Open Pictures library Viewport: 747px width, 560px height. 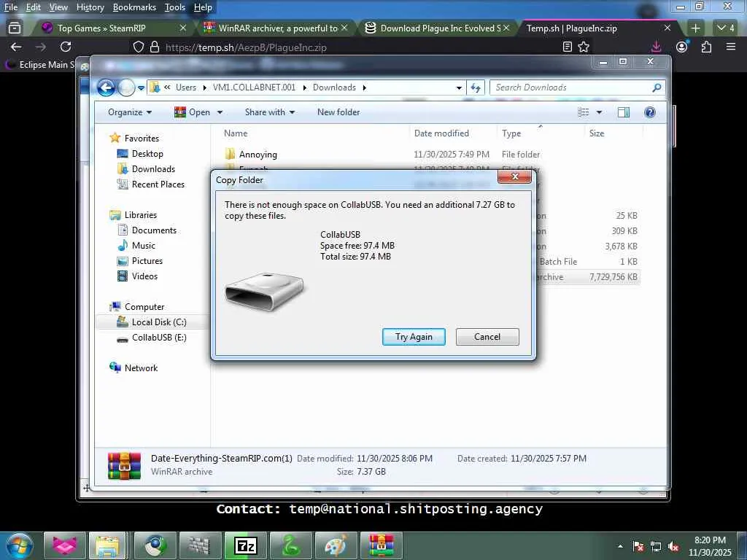[147, 261]
